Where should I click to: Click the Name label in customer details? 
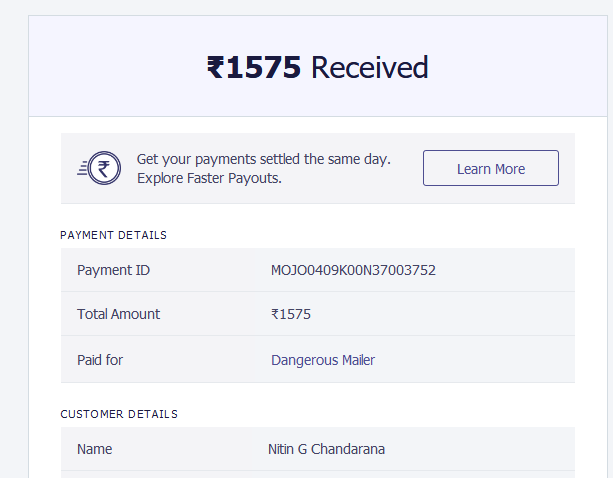click(95, 449)
